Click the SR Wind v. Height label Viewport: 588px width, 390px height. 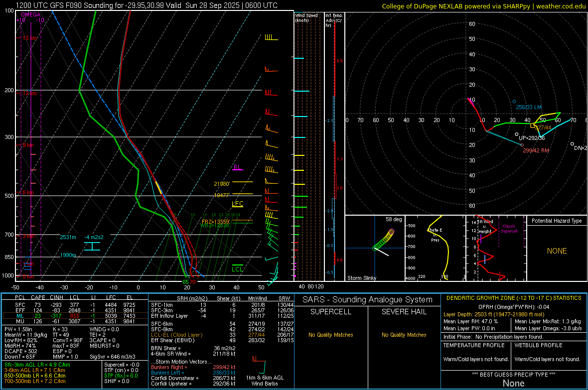485,227
